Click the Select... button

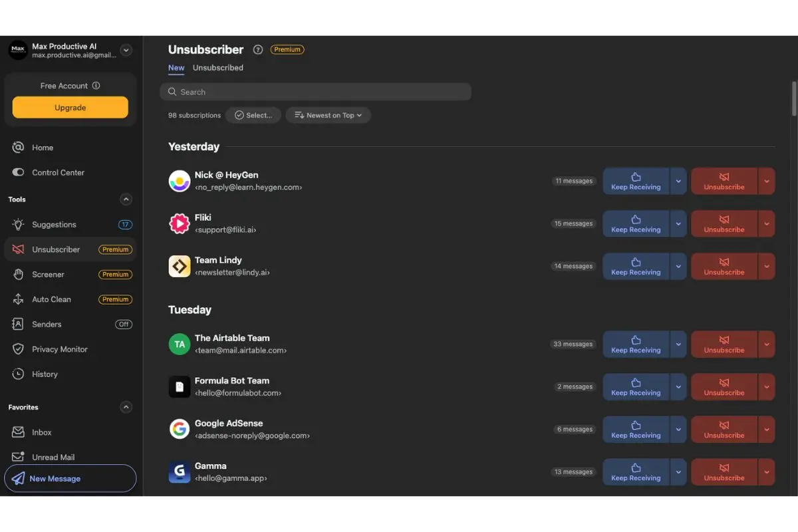point(253,115)
